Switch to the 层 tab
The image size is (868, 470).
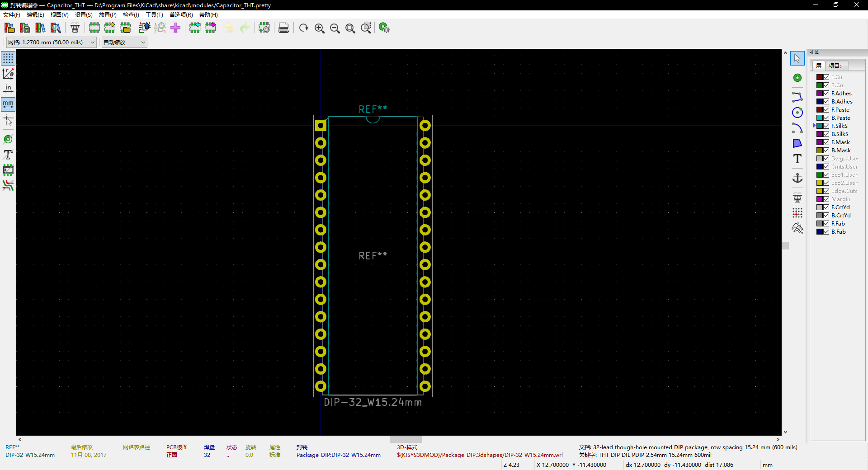point(819,66)
